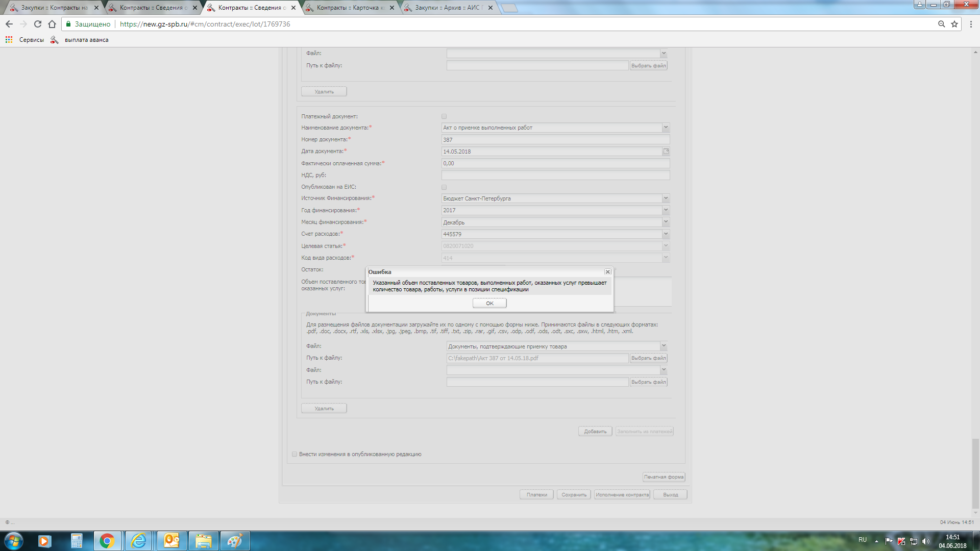The height and width of the screenshot is (551, 980).
Task: Toggle the Опубликован на ЕИС checkbox
Action: tap(444, 187)
